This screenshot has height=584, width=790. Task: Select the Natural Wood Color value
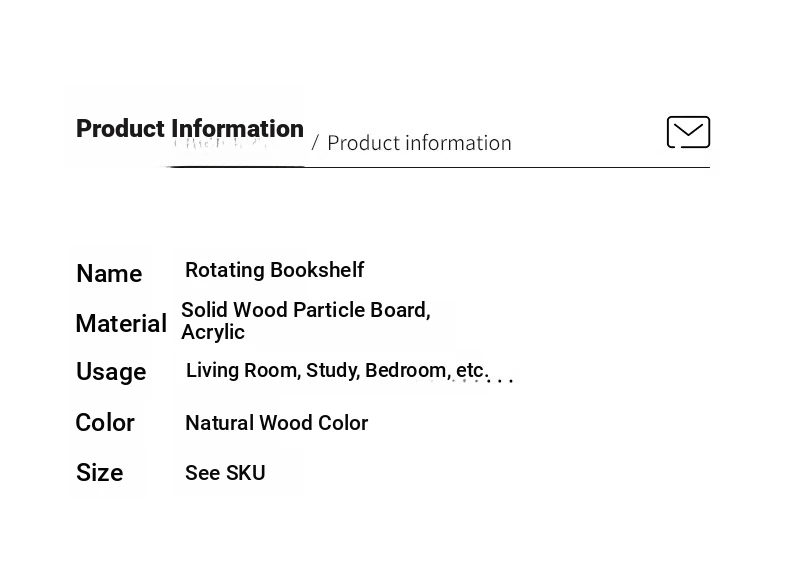[276, 423]
